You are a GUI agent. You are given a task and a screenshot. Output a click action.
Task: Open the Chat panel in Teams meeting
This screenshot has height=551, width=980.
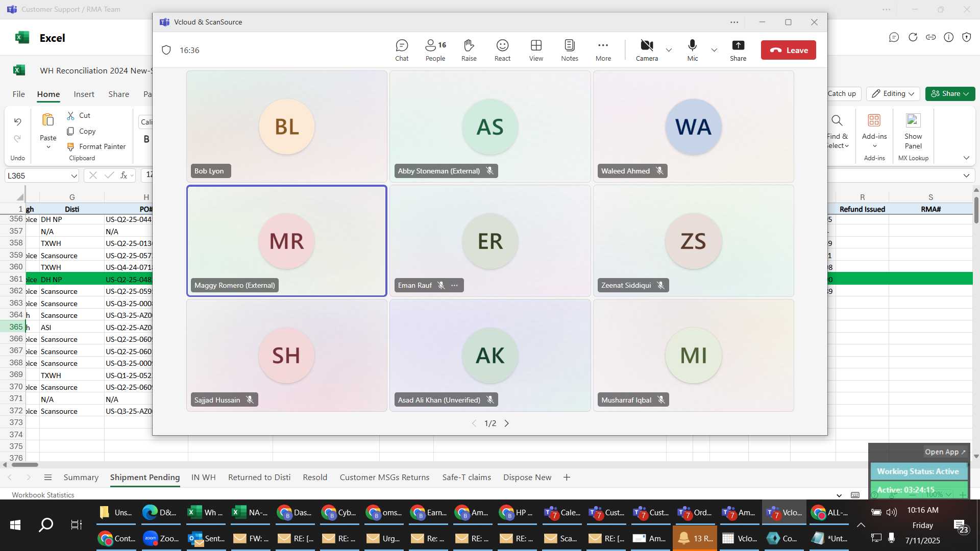pyautogui.click(x=402, y=51)
